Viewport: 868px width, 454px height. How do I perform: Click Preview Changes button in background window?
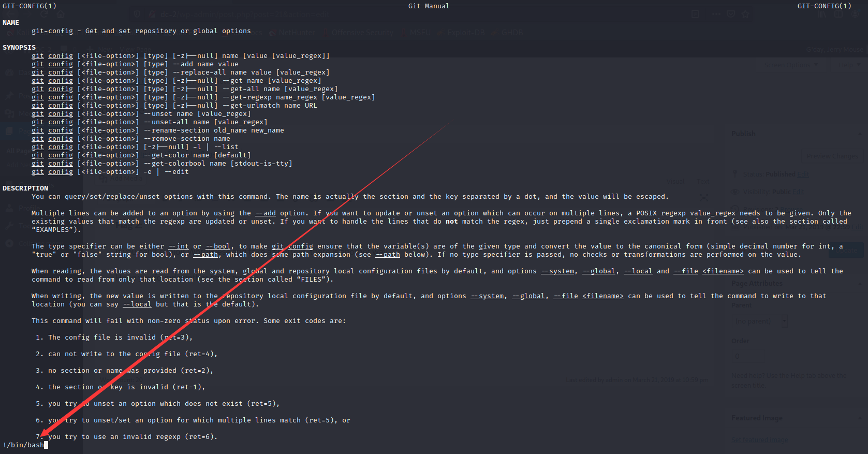coord(832,156)
